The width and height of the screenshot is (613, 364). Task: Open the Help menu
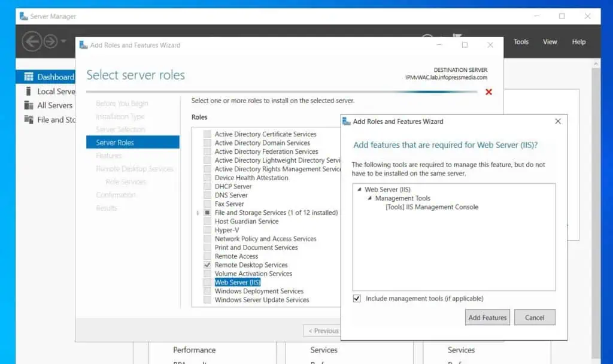(579, 42)
